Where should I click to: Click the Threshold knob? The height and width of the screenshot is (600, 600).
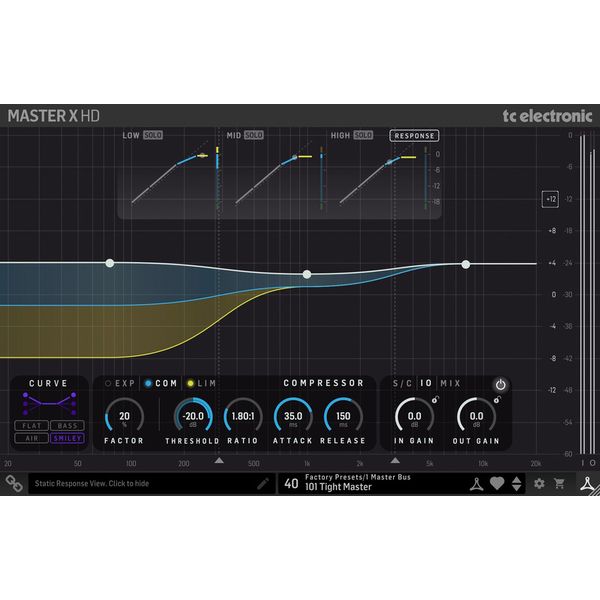[x=193, y=417]
